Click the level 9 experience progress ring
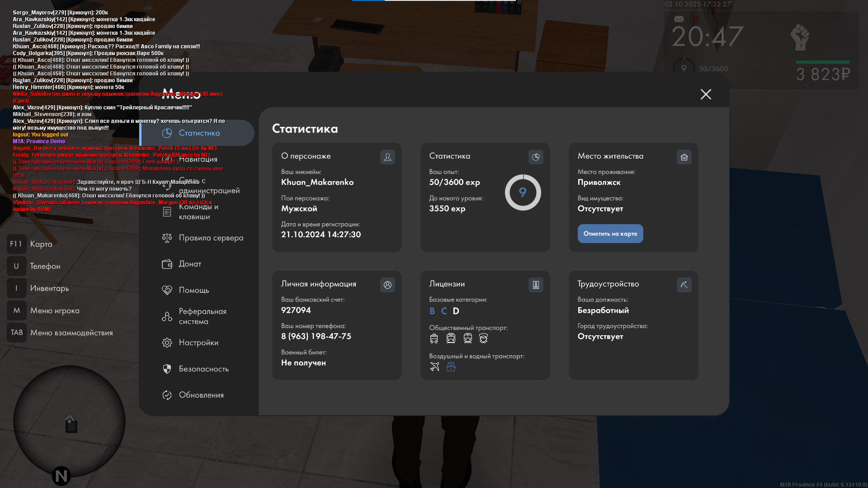Viewport: 868px width, 488px height. (523, 192)
